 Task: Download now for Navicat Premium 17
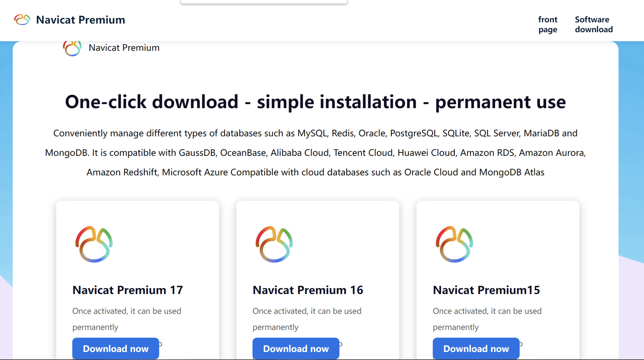tap(116, 348)
